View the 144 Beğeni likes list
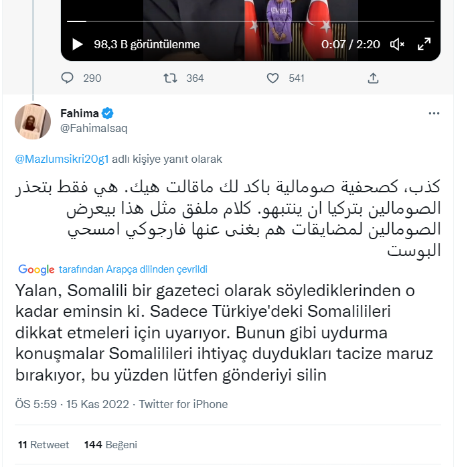Image resolution: width=476 pixels, height=467 pixels. click(x=110, y=444)
